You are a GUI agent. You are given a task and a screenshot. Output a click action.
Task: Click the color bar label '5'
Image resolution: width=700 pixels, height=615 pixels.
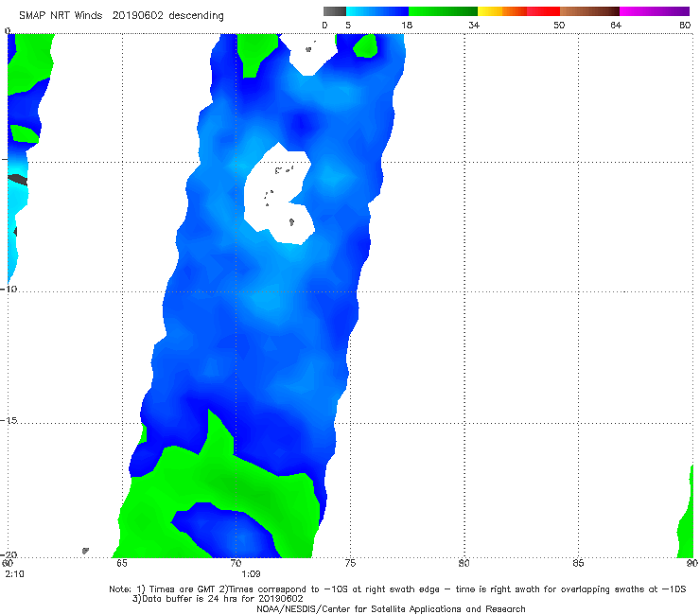[x=348, y=26]
